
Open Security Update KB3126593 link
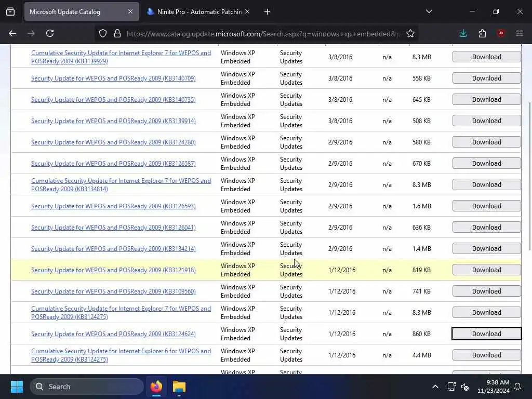tap(113, 206)
